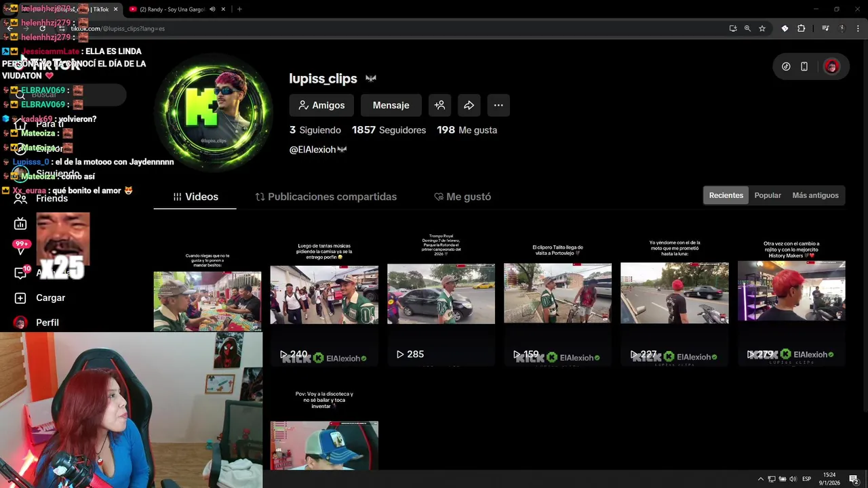The image size is (868, 488).
Task: Open the get app phone icon
Action: click(804, 66)
